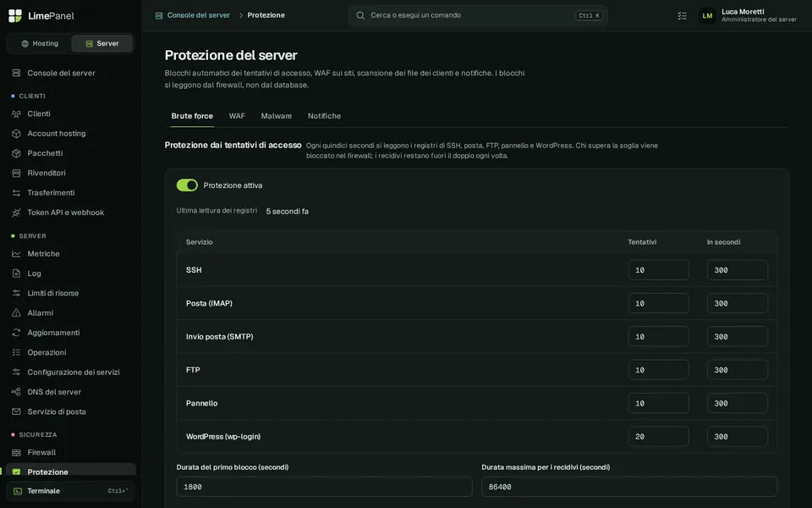
Task: Click the WordPress (wp-login) In secondi field
Action: [738, 437]
